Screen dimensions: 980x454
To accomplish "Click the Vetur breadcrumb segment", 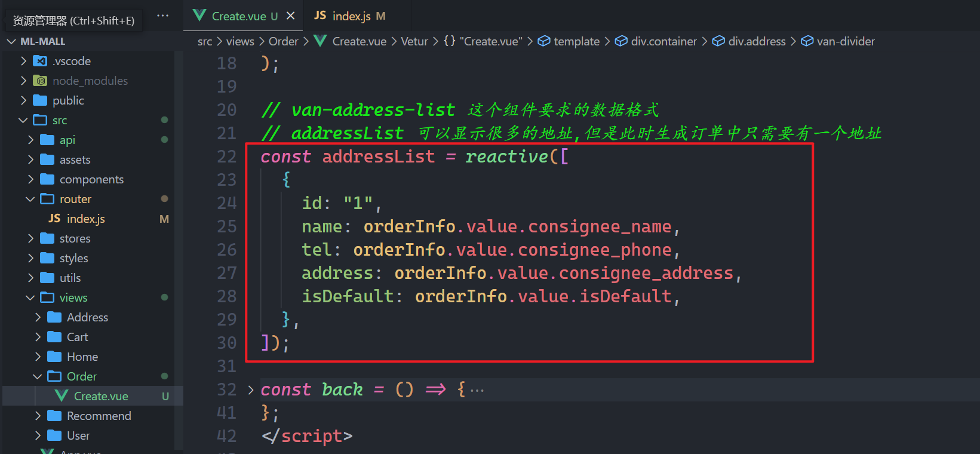I will point(414,41).
